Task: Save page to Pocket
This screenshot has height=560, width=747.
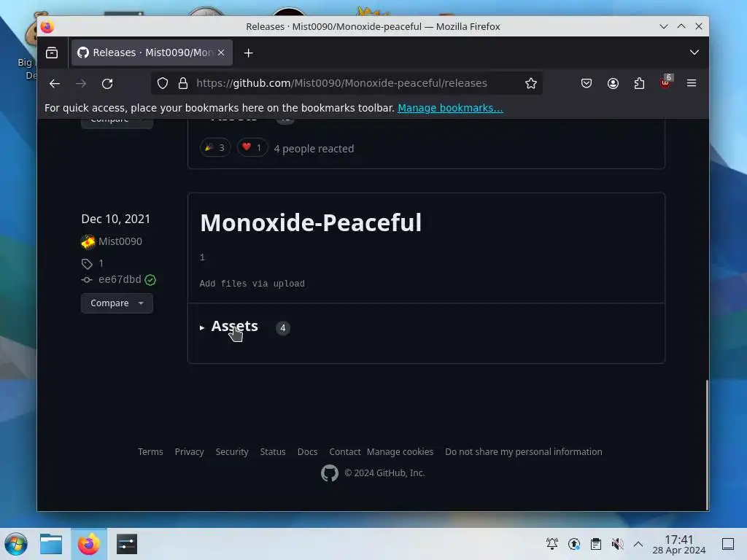Action: tap(587, 83)
